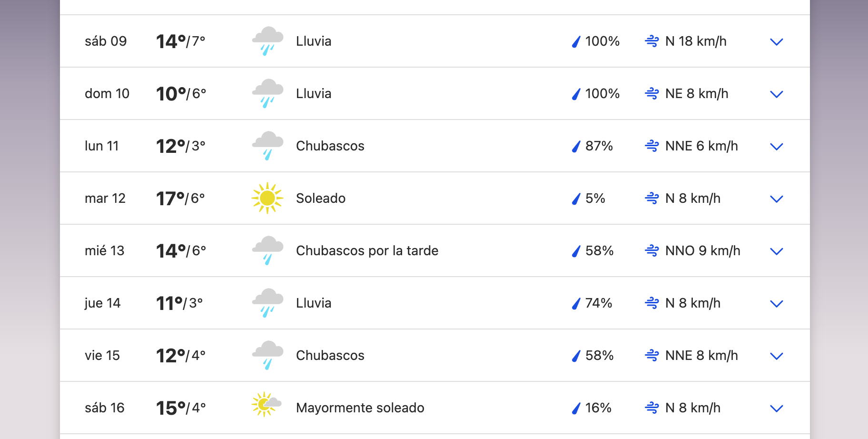Expand the dom 10 day details chevron
Image resolution: width=868 pixels, height=439 pixels.
[x=777, y=94]
